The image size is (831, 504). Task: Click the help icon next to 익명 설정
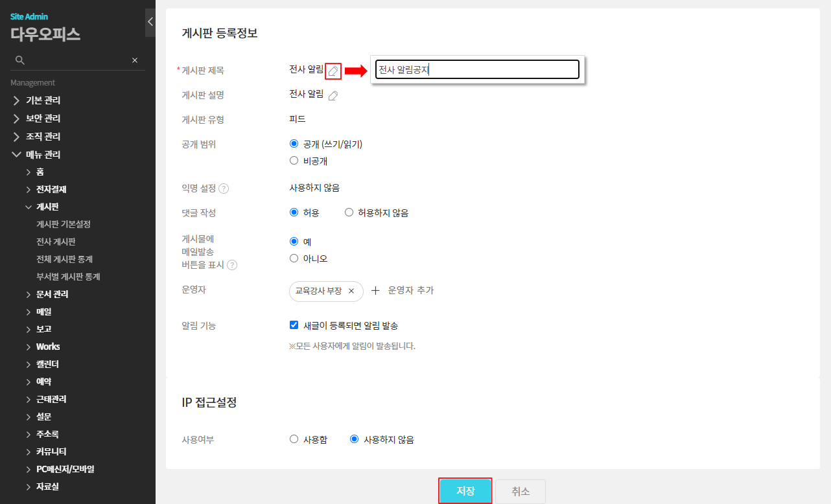[x=224, y=189]
